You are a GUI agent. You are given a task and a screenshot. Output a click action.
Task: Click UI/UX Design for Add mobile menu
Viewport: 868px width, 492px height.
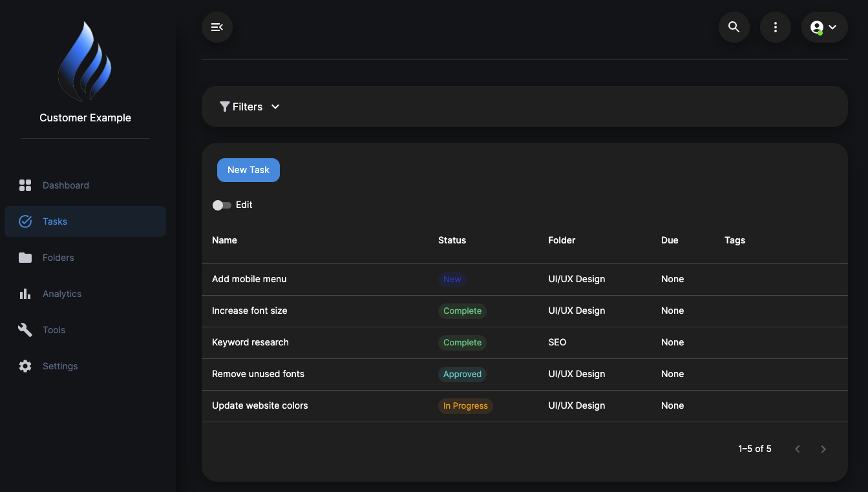click(x=577, y=279)
